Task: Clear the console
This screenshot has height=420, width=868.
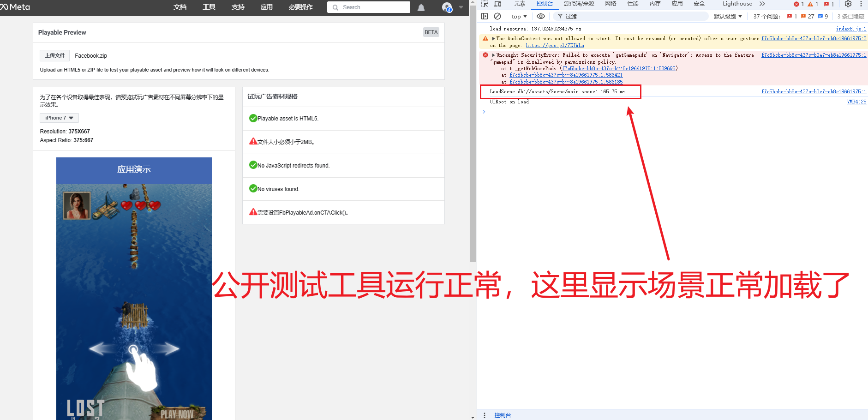Action: coord(497,16)
